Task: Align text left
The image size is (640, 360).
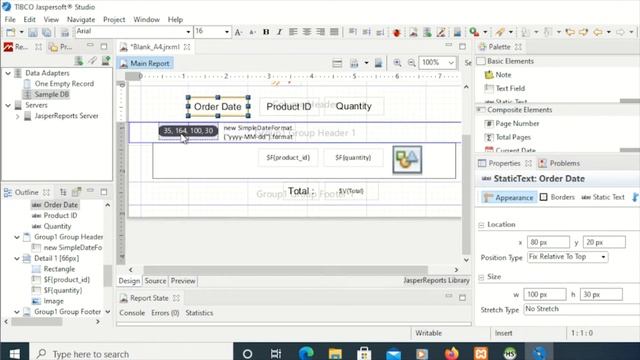Action: (x=293, y=32)
